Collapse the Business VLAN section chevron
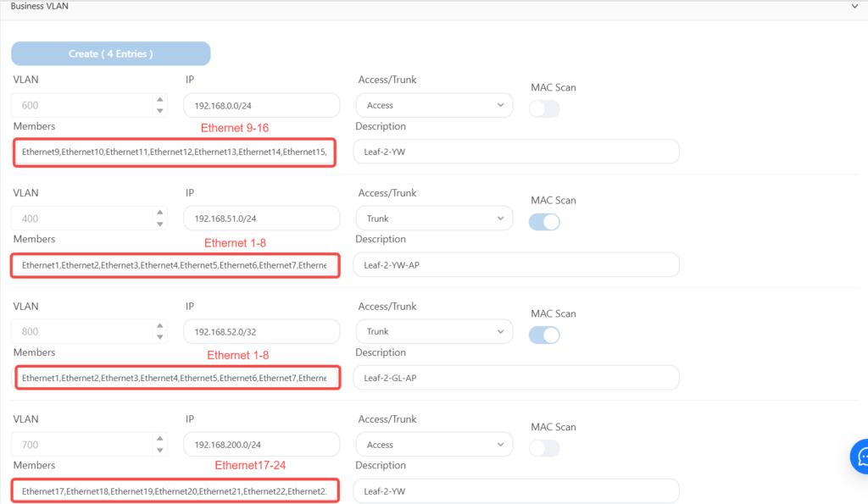This screenshot has width=868, height=504. (854, 6)
